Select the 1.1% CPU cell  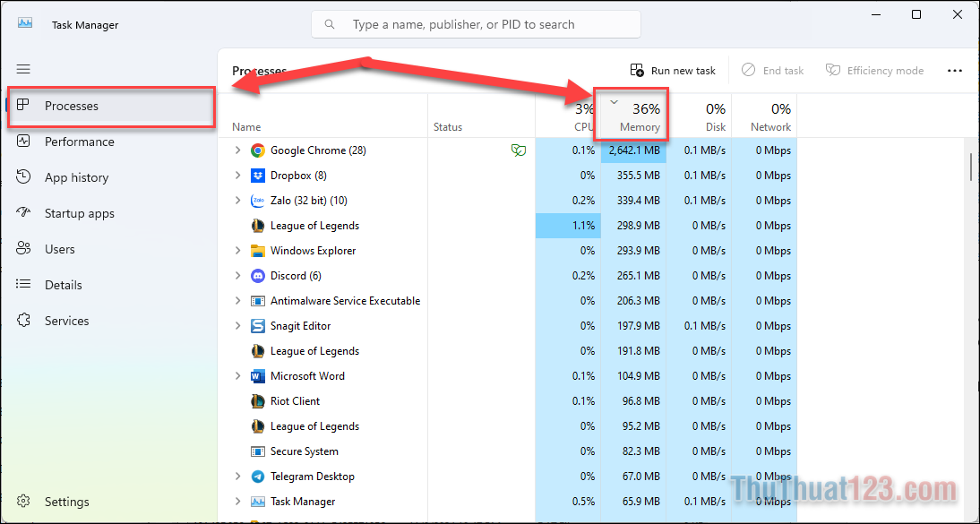click(x=568, y=225)
